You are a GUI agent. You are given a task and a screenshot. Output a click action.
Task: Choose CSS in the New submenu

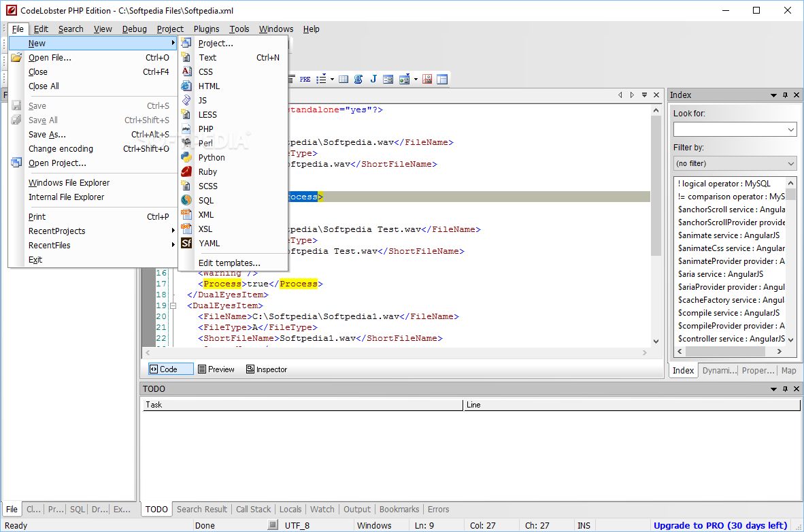click(205, 72)
